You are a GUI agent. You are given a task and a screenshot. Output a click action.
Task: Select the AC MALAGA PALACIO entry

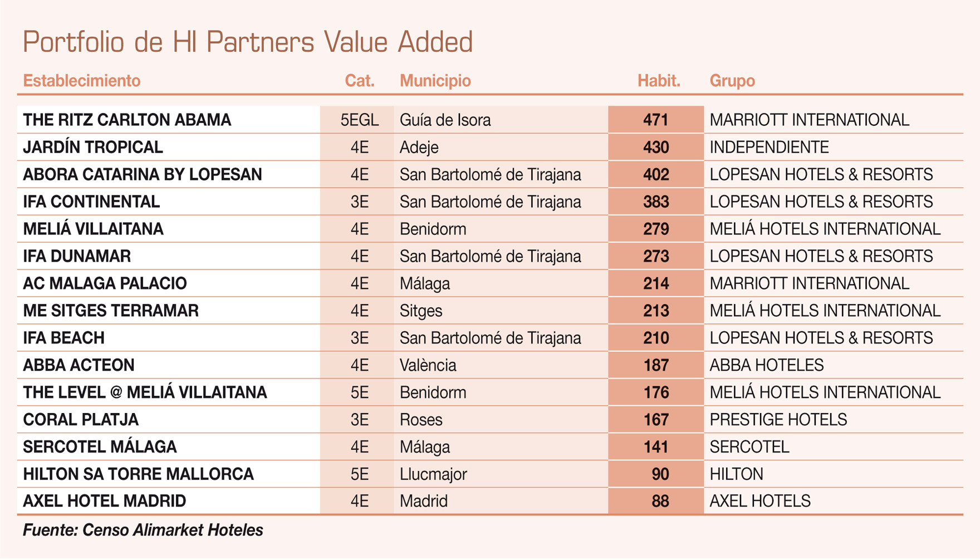(105, 283)
